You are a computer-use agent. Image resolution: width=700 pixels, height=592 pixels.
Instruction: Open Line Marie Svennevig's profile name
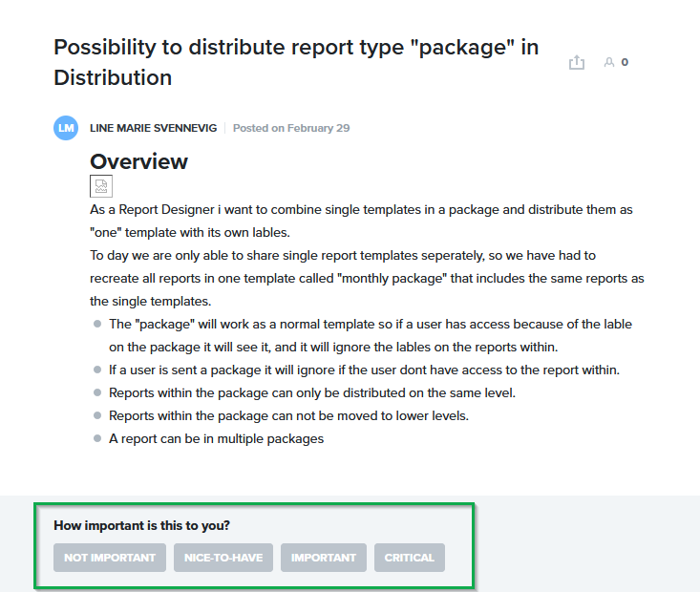(x=153, y=128)
